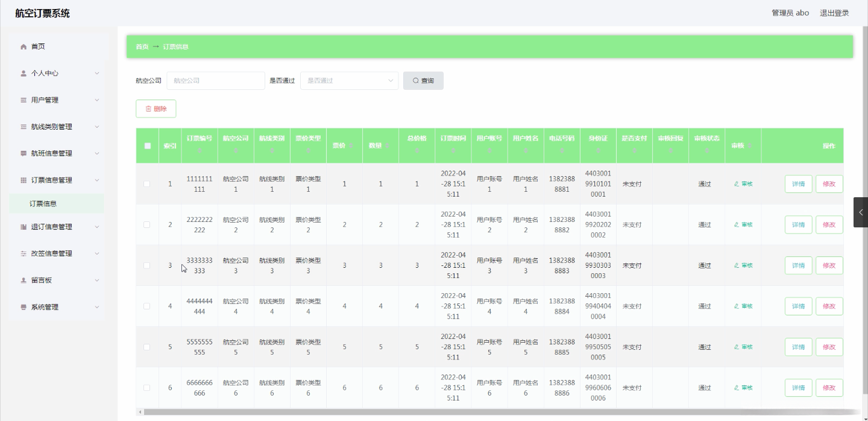Click the sort arrows in 票价 column header
The width and height of the screenshot is (868, 421).
pyautogui.click(x=351, y=146)
